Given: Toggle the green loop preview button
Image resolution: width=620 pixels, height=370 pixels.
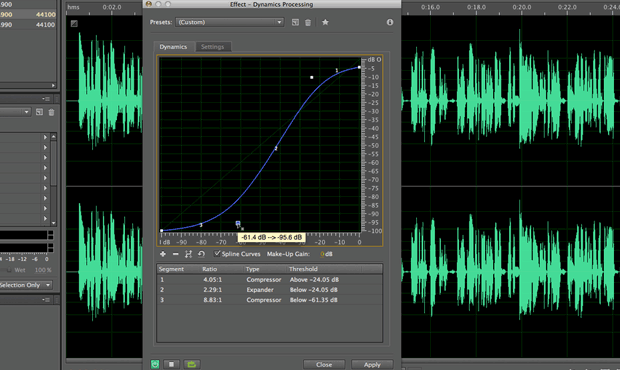Looking at the screenshot, I should point(192,364).
